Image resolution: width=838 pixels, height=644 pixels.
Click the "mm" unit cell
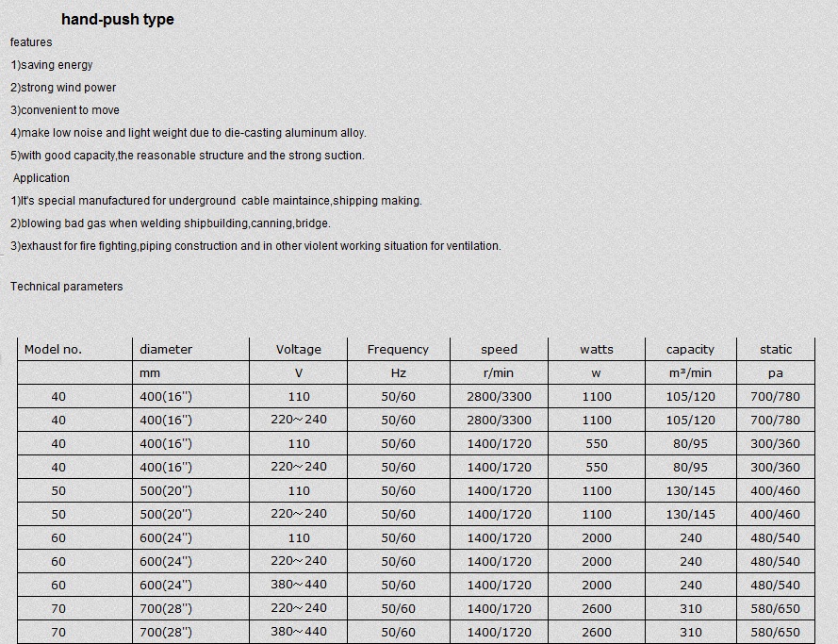click(150, 373)
